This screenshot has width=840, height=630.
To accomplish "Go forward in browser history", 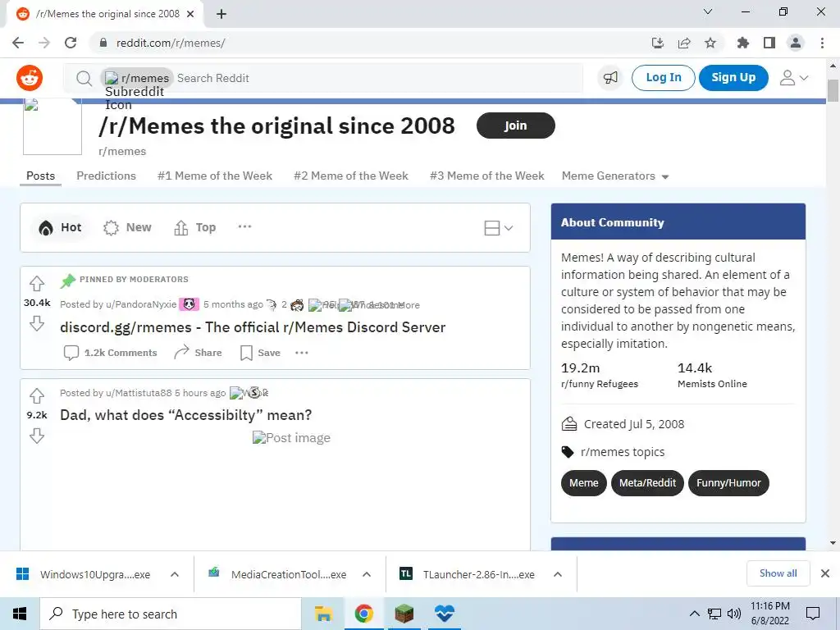I will (x=44, y=43).
